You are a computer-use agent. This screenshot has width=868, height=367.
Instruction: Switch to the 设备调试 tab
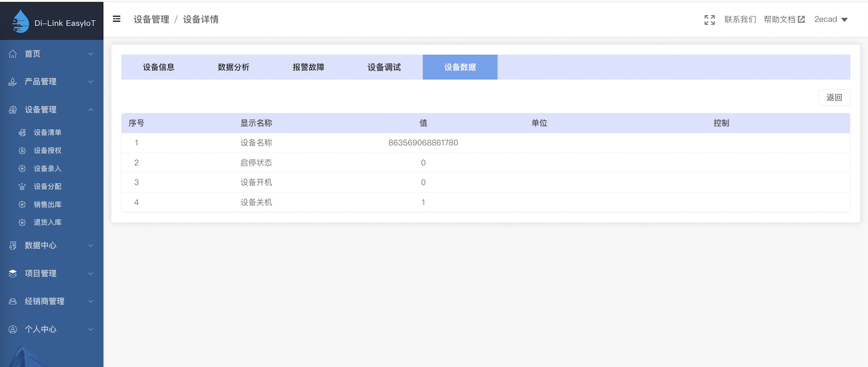pos(384,67)
